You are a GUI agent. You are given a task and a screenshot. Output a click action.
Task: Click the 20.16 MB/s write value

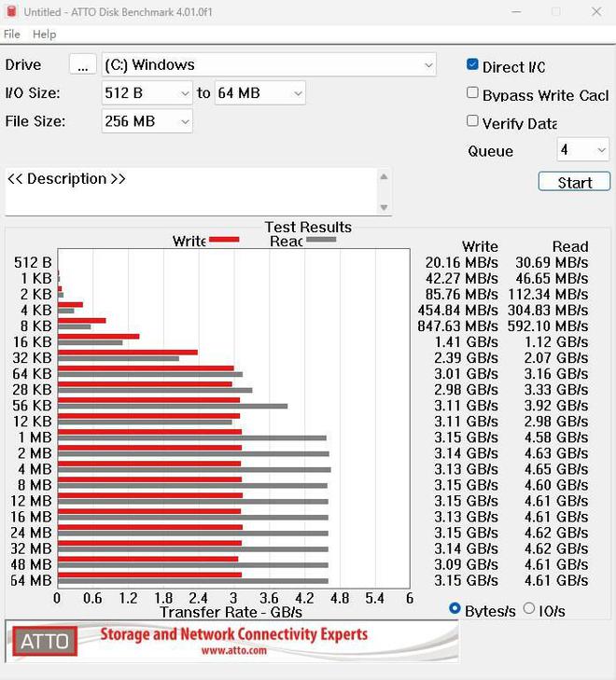[x=462, y=263]
